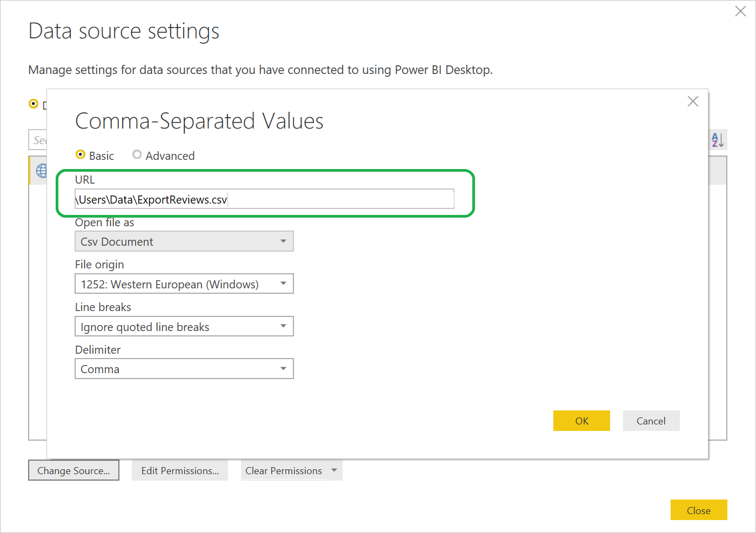Open the File origin dropdown
The width and height of the screenshot is (756, 533).
283,284
